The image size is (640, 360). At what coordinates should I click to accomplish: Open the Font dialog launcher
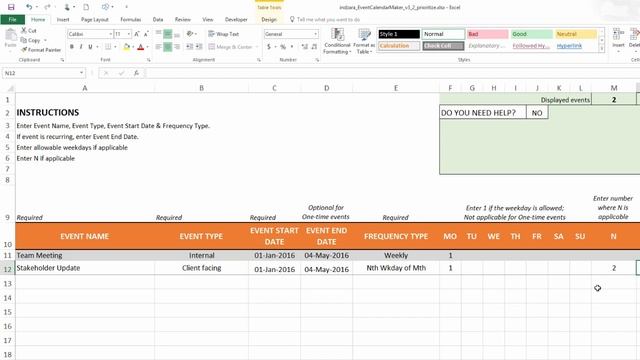click(149, 60)
